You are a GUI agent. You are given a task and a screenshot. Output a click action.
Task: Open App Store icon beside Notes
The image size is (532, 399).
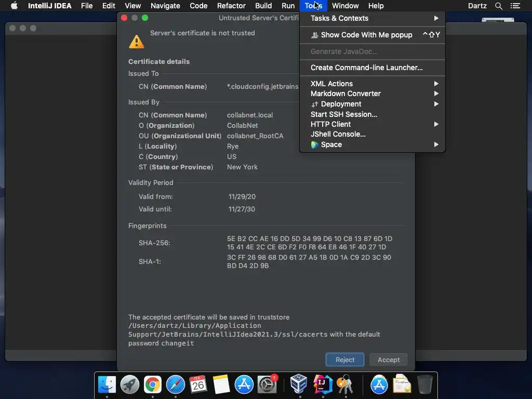click(x=244, y=384)
